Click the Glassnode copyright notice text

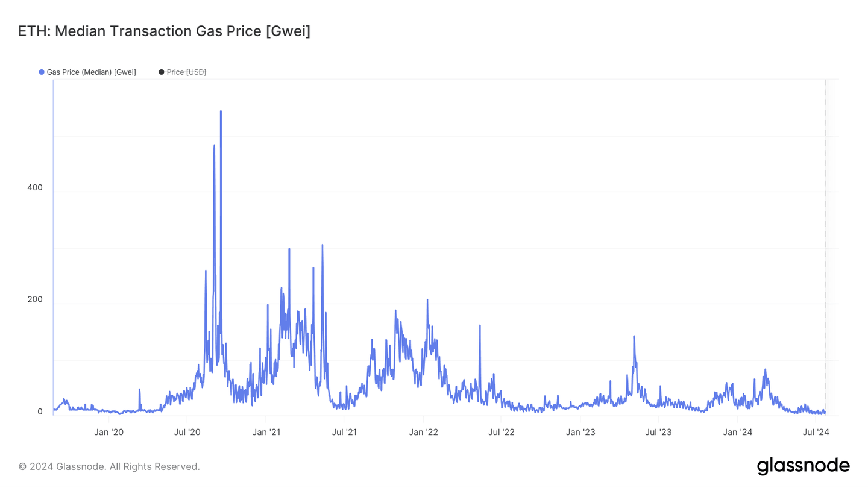(x=109, y=466)
